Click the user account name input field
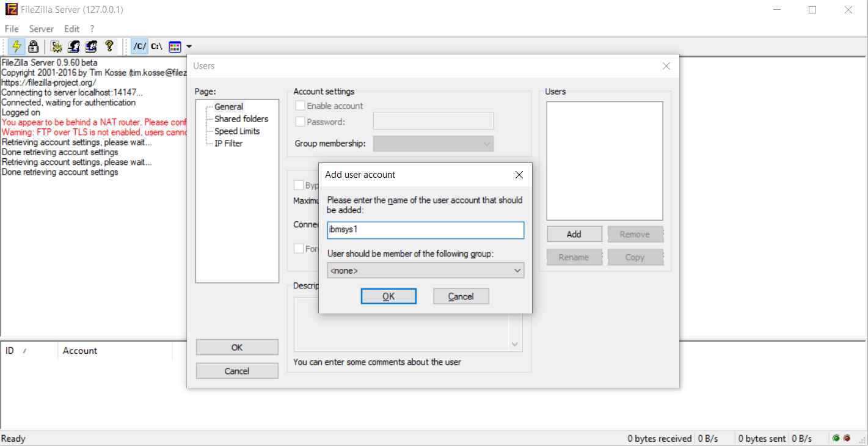The image size is (868, 446). [x=426, y=230]
